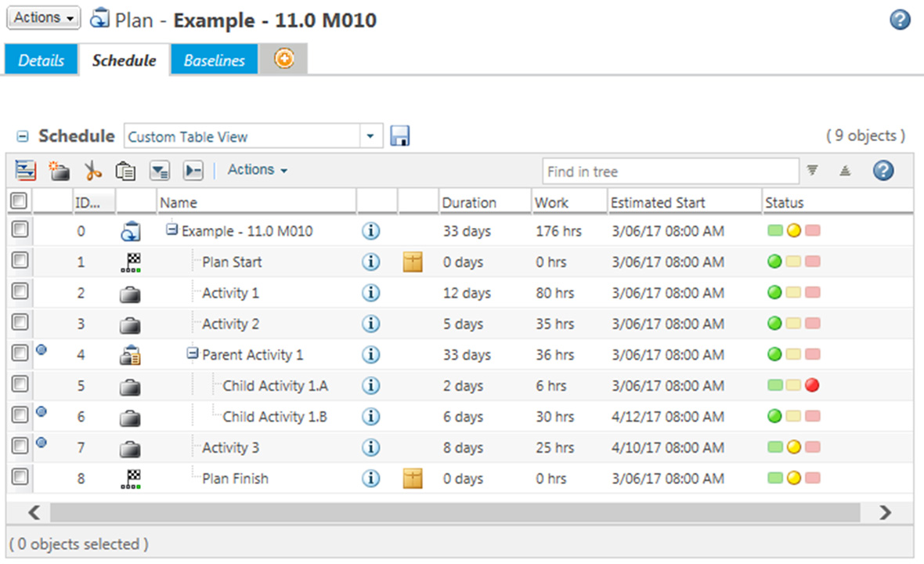Click the sort icon beside the filter

(x=844, y=169)
